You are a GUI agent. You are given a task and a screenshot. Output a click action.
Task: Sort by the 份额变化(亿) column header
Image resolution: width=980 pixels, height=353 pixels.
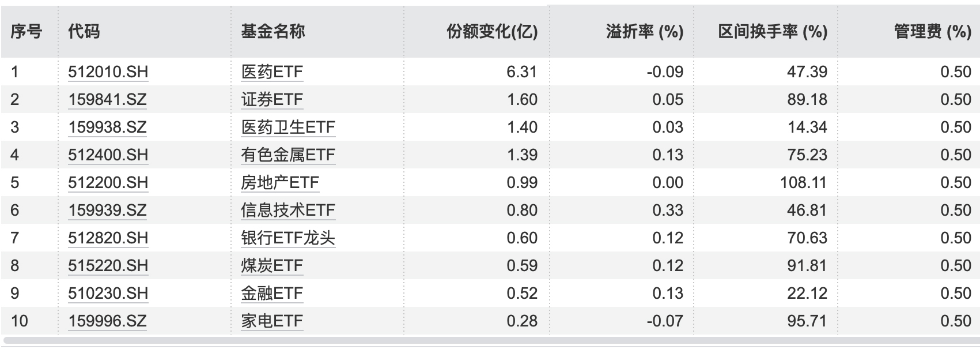(491, 32)
